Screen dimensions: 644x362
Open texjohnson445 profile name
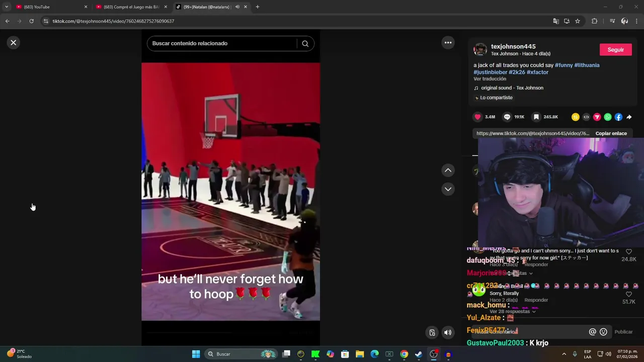point(513,46)
